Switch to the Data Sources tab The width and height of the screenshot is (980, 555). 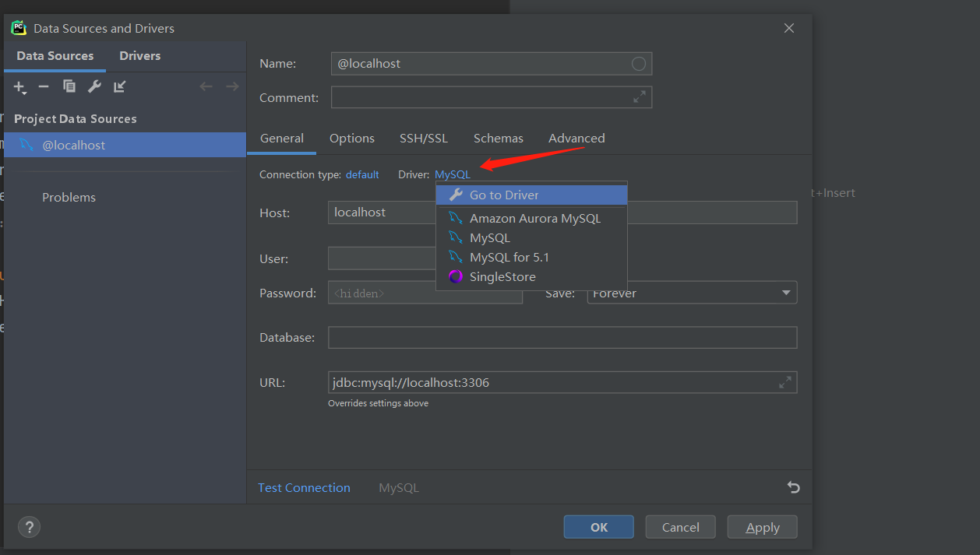click(55, 56)
